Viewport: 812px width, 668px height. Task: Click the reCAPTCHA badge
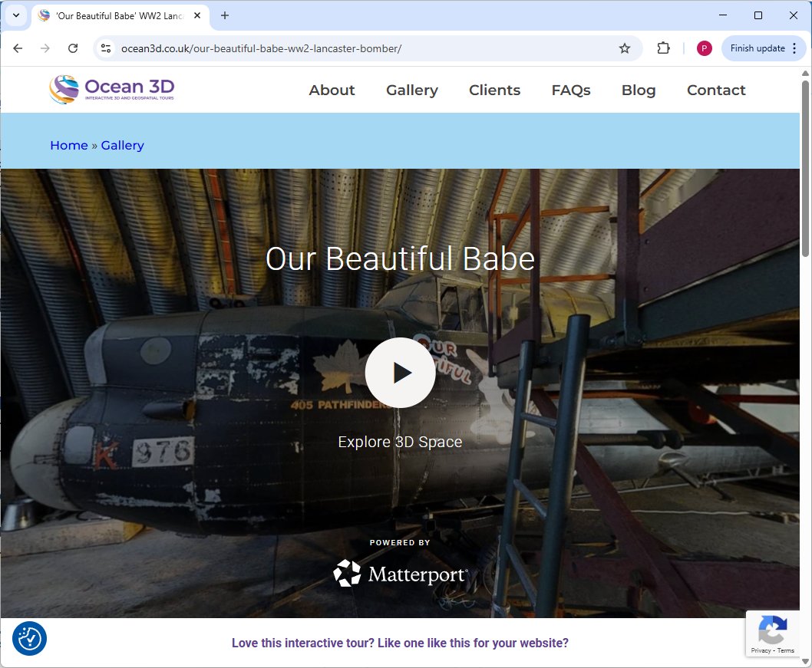click(773, 633)
